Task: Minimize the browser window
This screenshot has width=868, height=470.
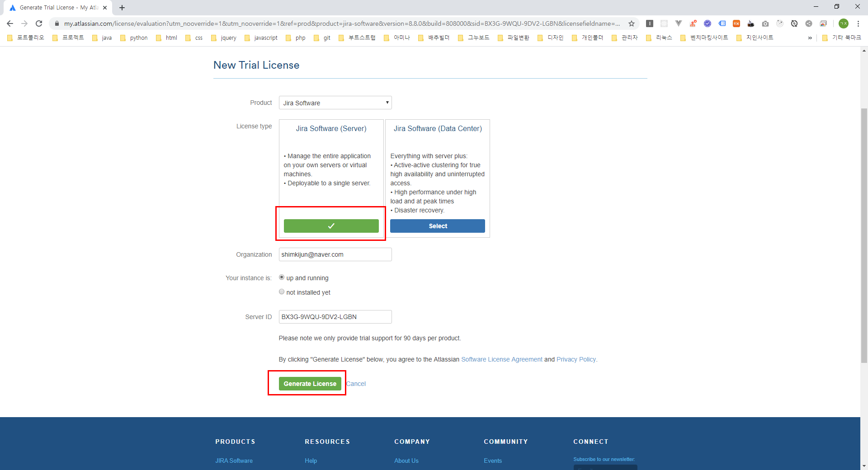Action: pos(816,7)
